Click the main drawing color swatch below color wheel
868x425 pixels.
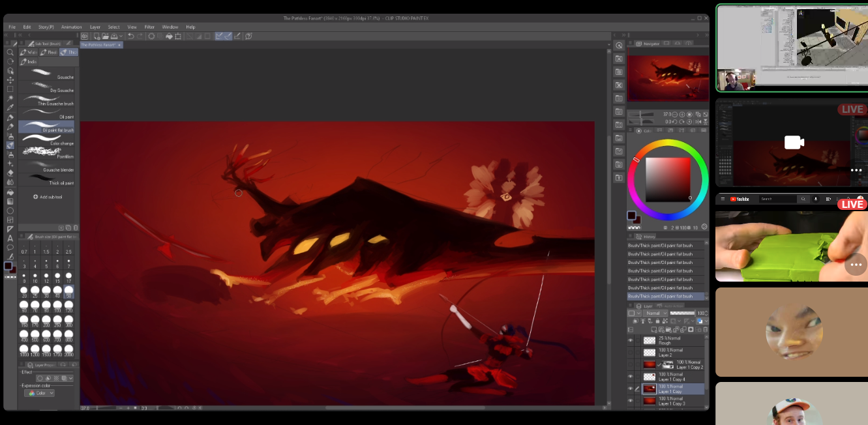(632, 215)
